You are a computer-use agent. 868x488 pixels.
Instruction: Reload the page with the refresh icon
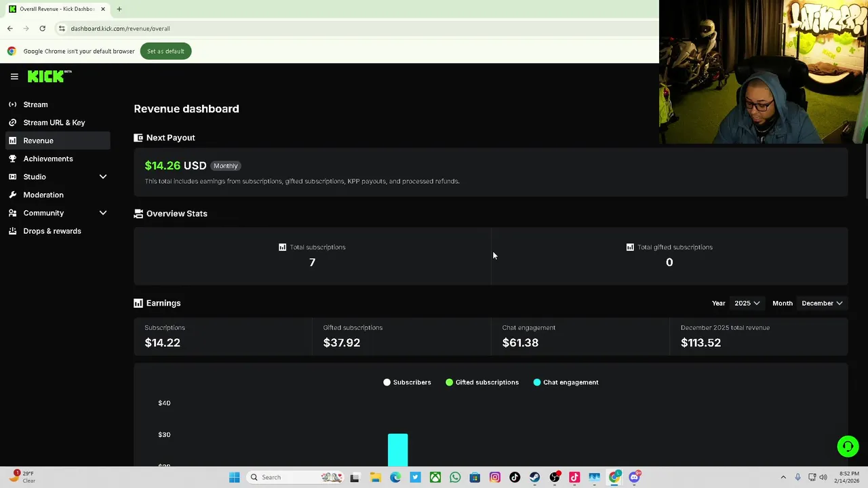click(x=42, y=28)
